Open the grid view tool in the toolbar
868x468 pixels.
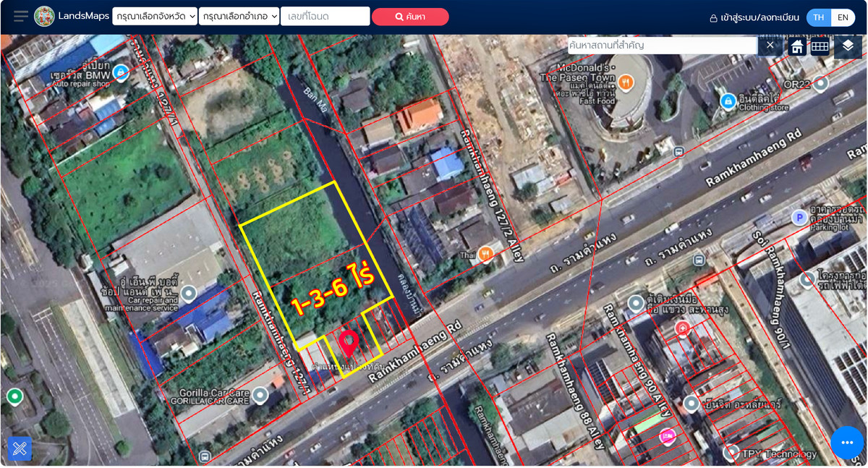tap(820, 45)
